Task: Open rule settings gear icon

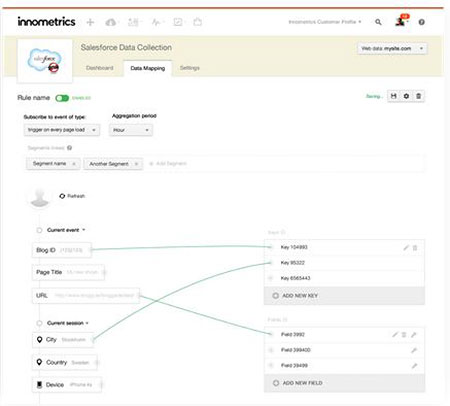Action: (x=406, y=96)
